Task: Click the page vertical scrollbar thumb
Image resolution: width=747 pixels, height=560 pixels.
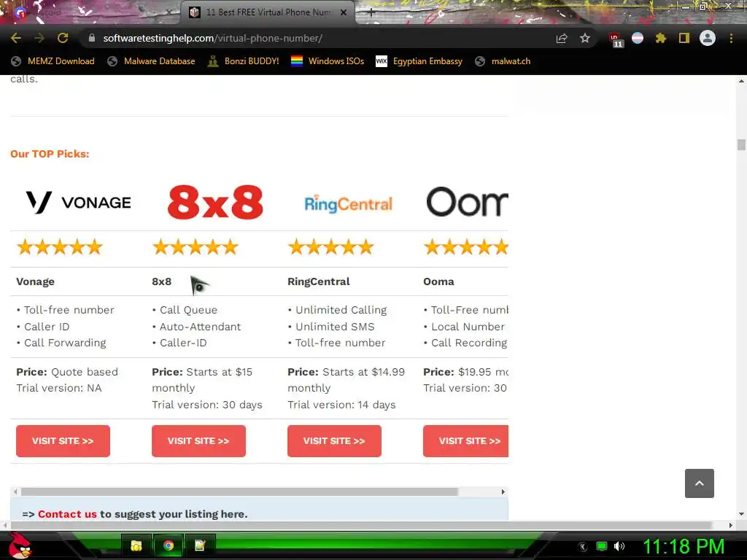Action: coord(741,144)
